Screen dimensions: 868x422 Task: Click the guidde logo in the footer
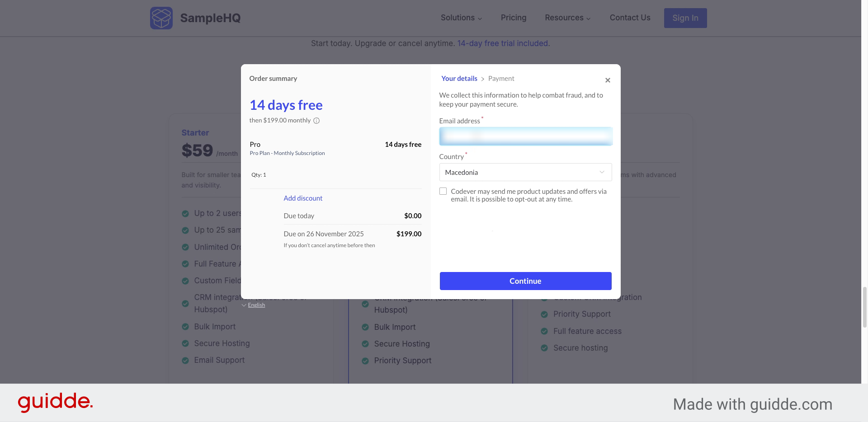[55, 402]
